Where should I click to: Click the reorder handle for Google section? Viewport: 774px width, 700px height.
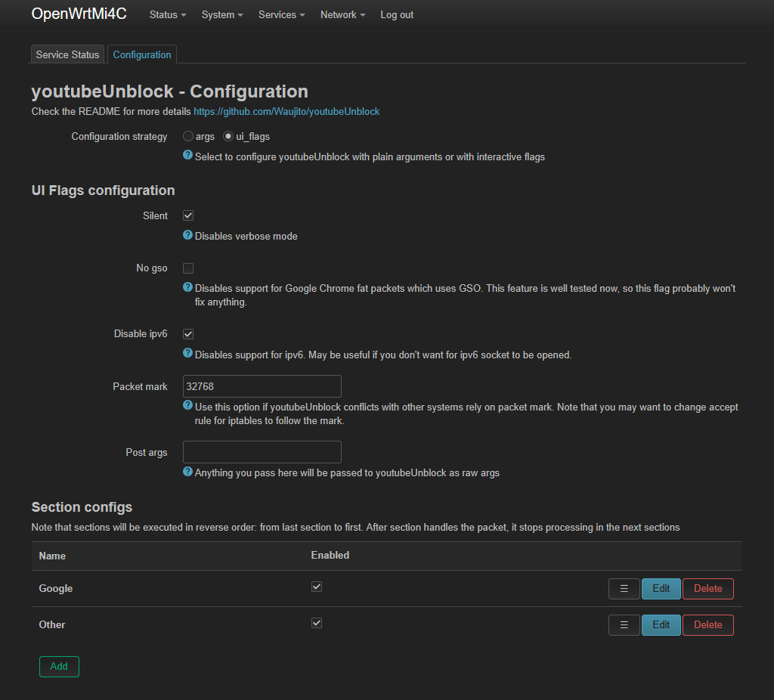(x=624, y=588)
